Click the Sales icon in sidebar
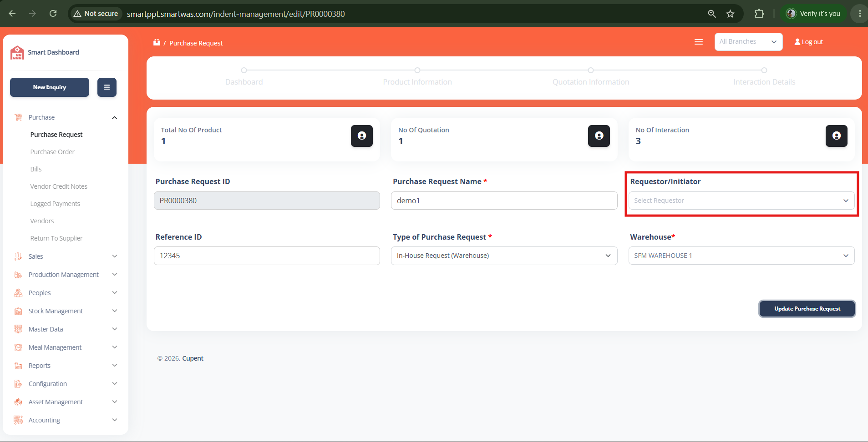The height and width of the screenshot is (442, 868). point(18,256)
